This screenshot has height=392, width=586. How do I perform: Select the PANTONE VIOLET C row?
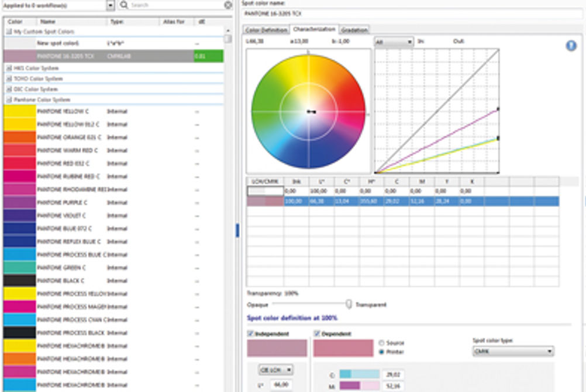(x=113, y=215)
